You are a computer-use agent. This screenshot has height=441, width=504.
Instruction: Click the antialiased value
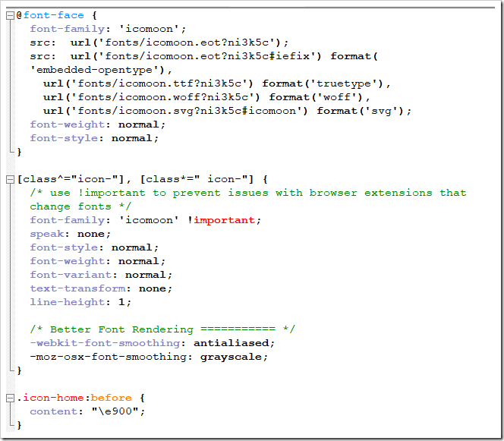point(231,343)
